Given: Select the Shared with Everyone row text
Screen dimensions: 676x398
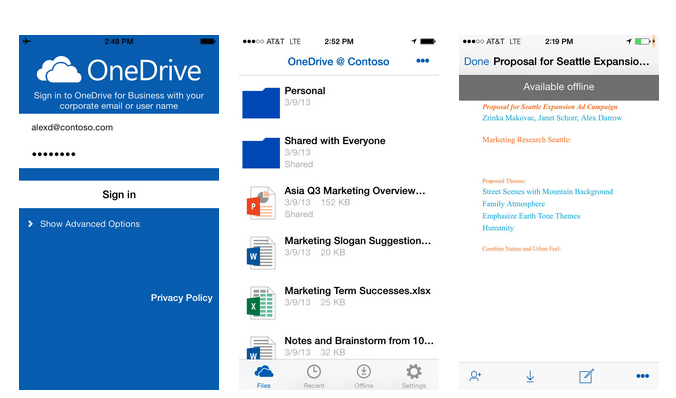Looking at the screenshot, I should [x=335, y=141].
